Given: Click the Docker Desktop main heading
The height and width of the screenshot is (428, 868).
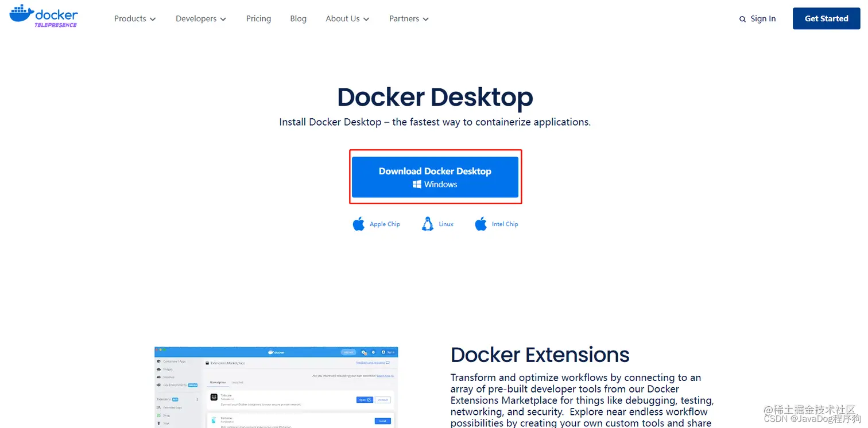Looking at the screenshot, I should tap(435, 98).
